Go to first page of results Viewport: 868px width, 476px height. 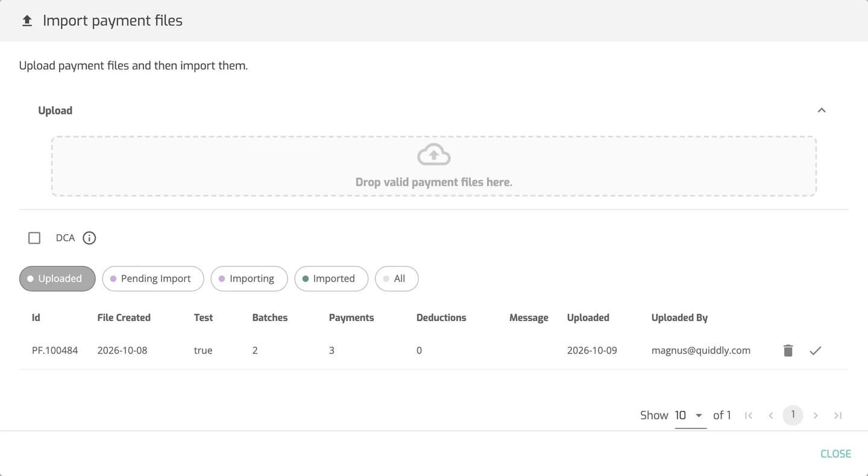pos(749,415)
